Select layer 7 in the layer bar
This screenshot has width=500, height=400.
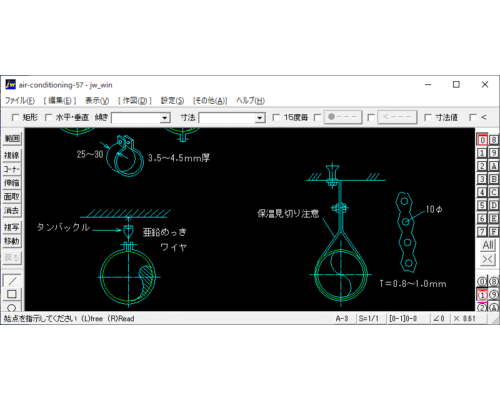[x=482, y=232]
